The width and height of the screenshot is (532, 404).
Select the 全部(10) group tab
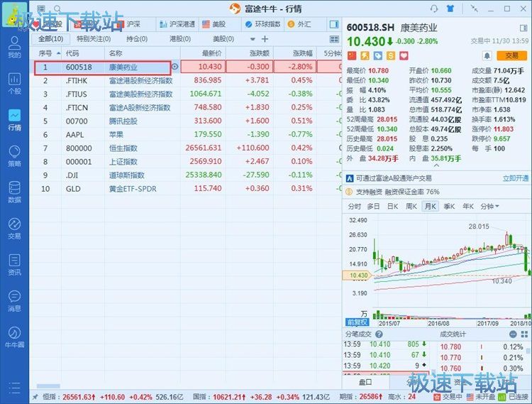51,39
